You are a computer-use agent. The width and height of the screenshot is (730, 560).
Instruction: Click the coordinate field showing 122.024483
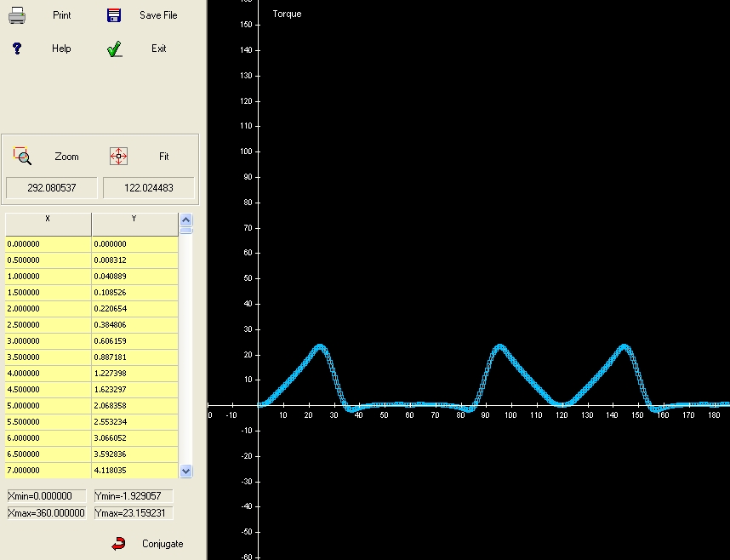[149, 188]
